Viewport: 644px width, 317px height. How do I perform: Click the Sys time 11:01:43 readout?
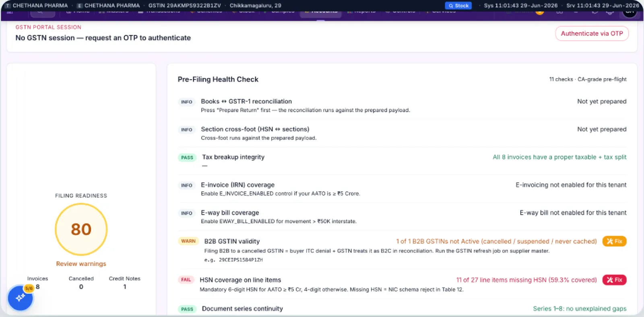520,6
